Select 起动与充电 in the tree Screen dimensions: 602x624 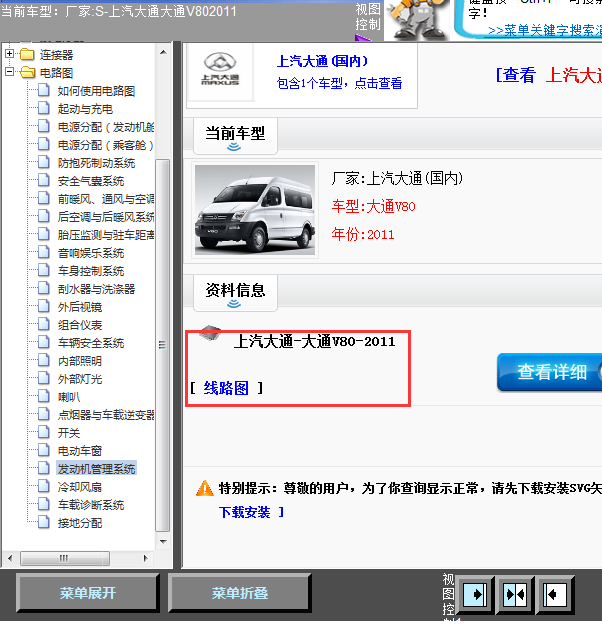85,109
